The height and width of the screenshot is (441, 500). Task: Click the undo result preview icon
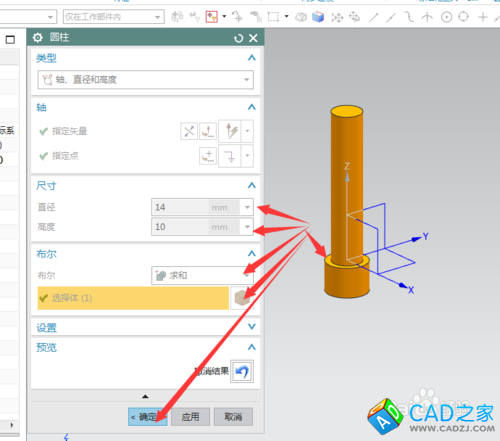tap(242, 371)
